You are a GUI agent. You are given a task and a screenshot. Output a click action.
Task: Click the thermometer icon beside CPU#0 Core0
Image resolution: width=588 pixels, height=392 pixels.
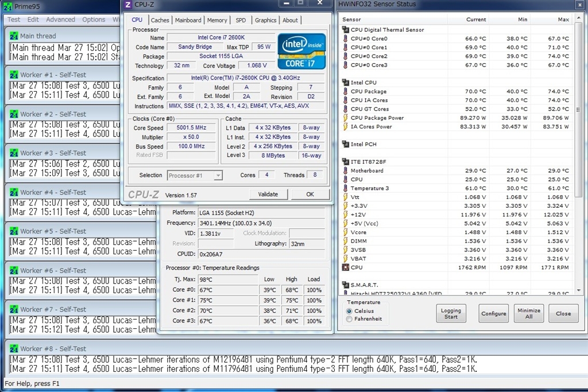coord(345,38)
